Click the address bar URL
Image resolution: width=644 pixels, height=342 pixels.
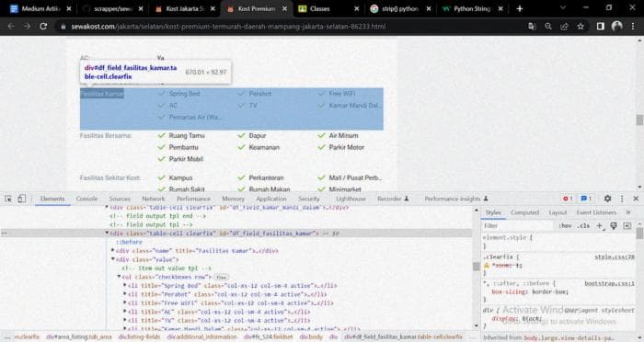(x=228, y=27)
